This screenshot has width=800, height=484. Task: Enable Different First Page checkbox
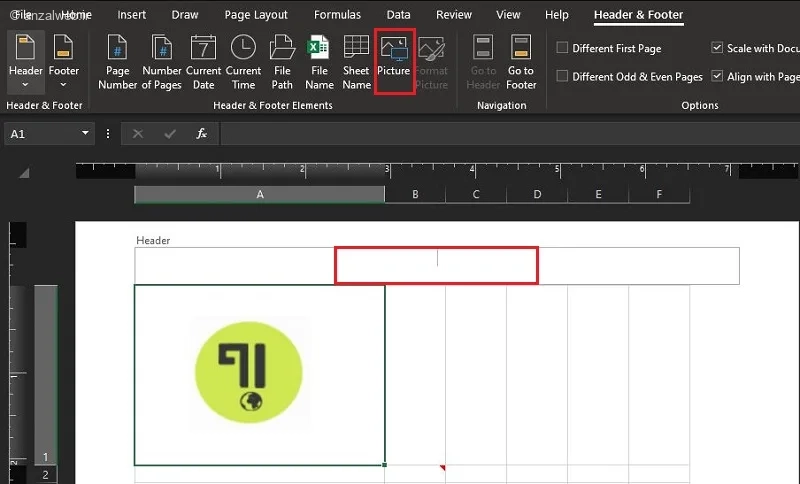click(563, 48)
